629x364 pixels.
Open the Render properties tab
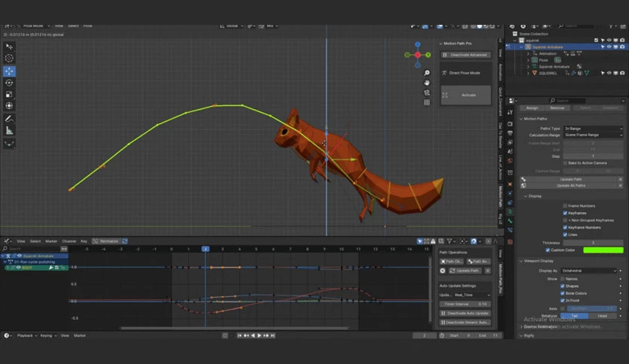510,124
